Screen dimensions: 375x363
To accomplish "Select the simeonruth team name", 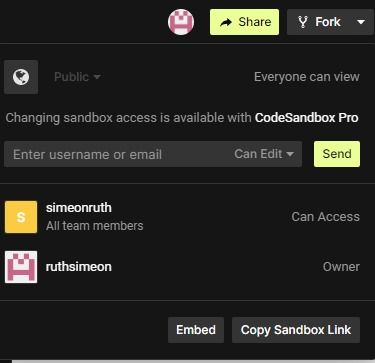I will pos(79,208).
